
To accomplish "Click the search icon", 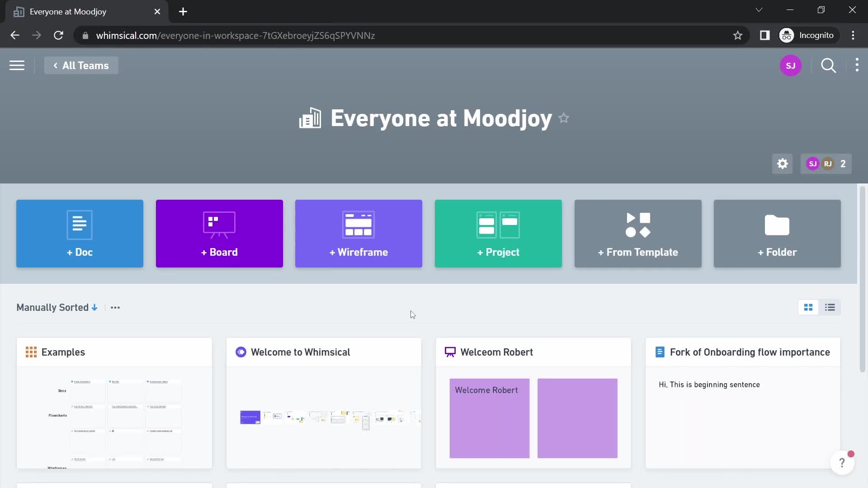I will (829, 66).
